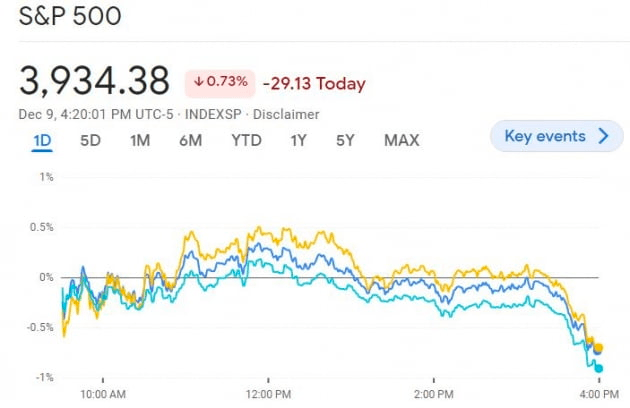The width and height of the screenshot is (630, 408).
Task: Select the 1D time range tab
Action: [42, 140]
